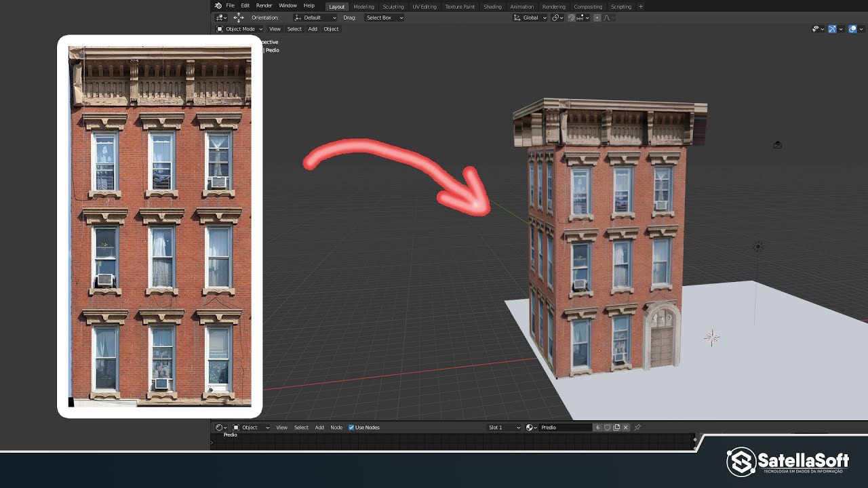Expand the overlays options arrow
The image size is (868, 488).
point(862,29)
